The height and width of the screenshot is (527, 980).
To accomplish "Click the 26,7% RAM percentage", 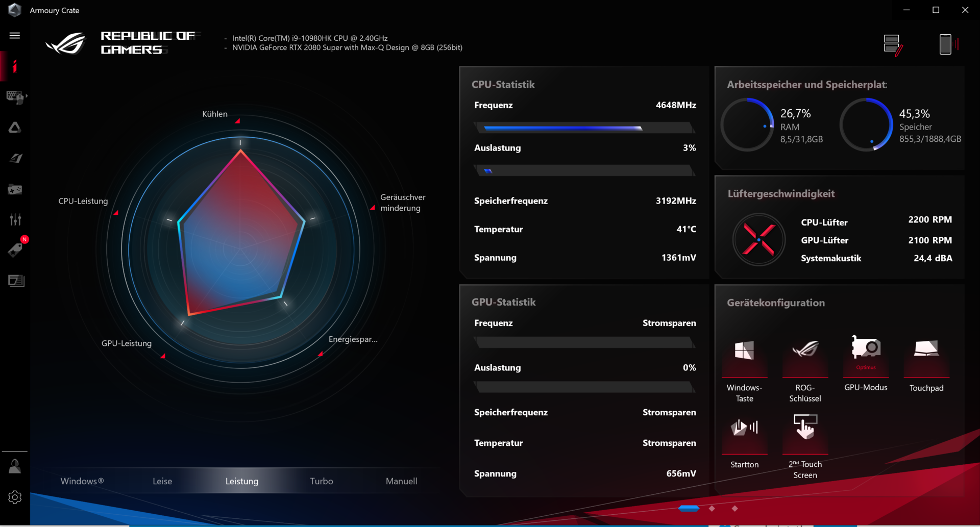I will click(x=796, y=113).
